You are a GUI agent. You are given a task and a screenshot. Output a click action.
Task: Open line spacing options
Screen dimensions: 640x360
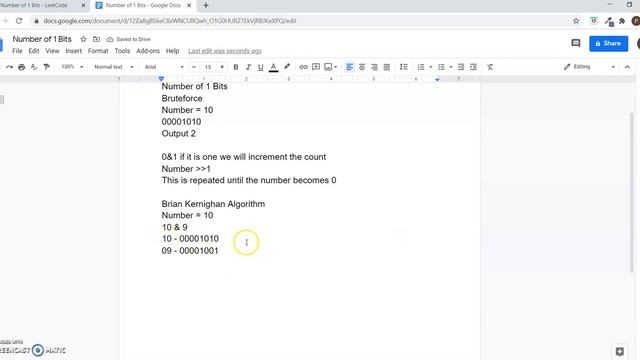(404, 67)
